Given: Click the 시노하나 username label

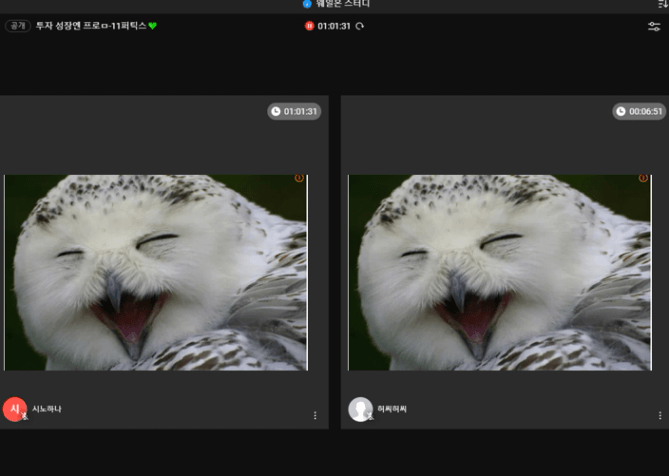Looking at the screenshot, I should pos(46,409).
